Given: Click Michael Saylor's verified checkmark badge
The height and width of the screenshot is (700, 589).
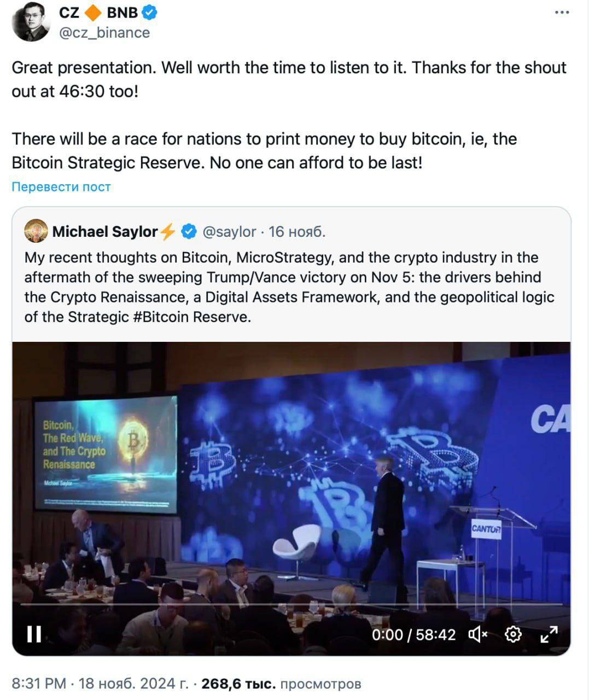Looking at the screenshot, I should (189, 232).
